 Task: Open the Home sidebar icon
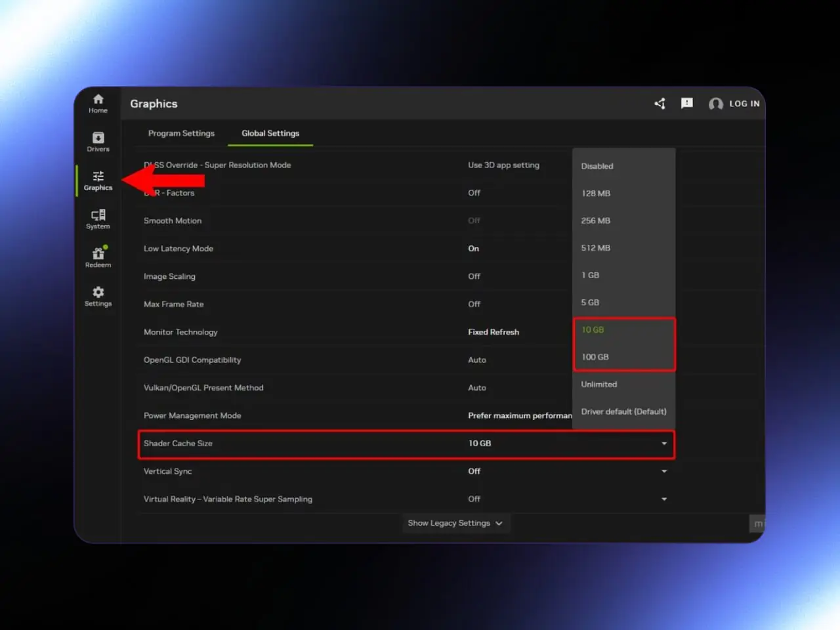click(98, 103)
